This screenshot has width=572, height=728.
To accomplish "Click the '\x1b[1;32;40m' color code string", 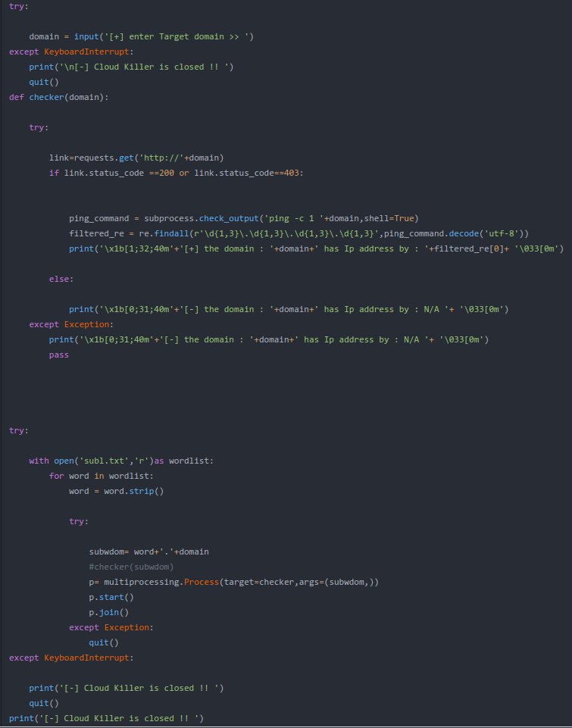I will (139, 249).
